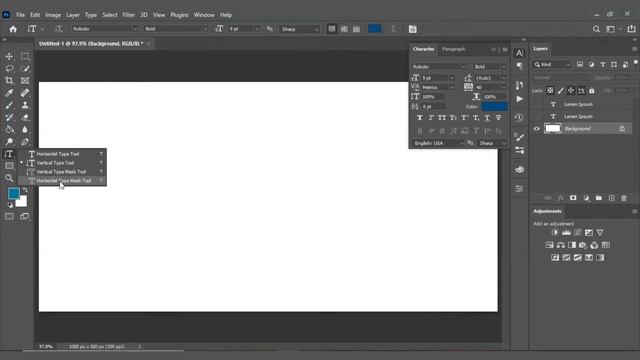The image size is (640, 360).
Task: Open the search icon in options bar
Action: pos(596,29)
